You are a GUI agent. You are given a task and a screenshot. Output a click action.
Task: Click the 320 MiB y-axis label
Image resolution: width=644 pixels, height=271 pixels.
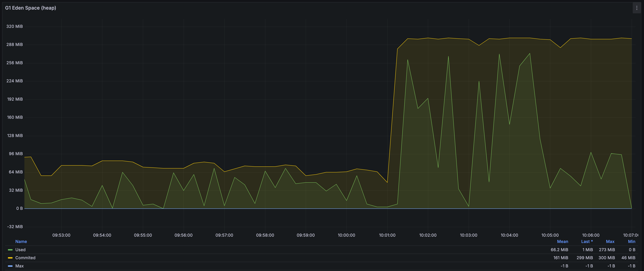tap(15, 26)
